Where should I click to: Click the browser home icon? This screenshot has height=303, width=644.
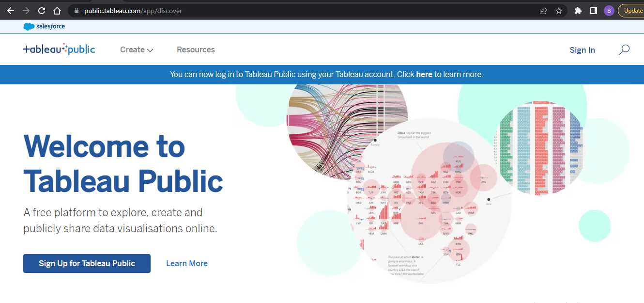point(57,11)
